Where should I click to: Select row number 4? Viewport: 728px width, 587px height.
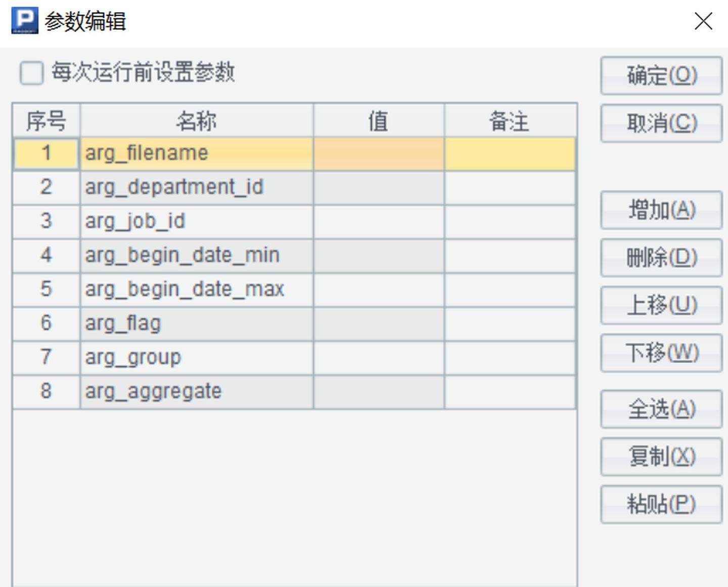[x=46, y=256]
